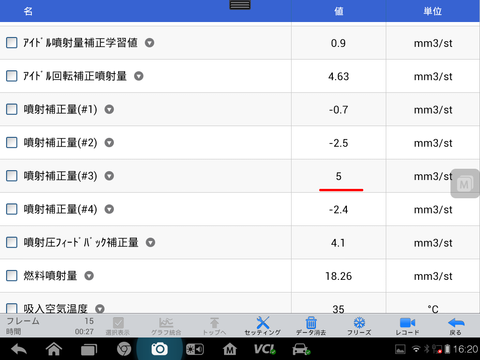The height and width of the screenshot is (360, 480).
Task: Open セッティング (settings) wrench tool
Action: [263, 326]
